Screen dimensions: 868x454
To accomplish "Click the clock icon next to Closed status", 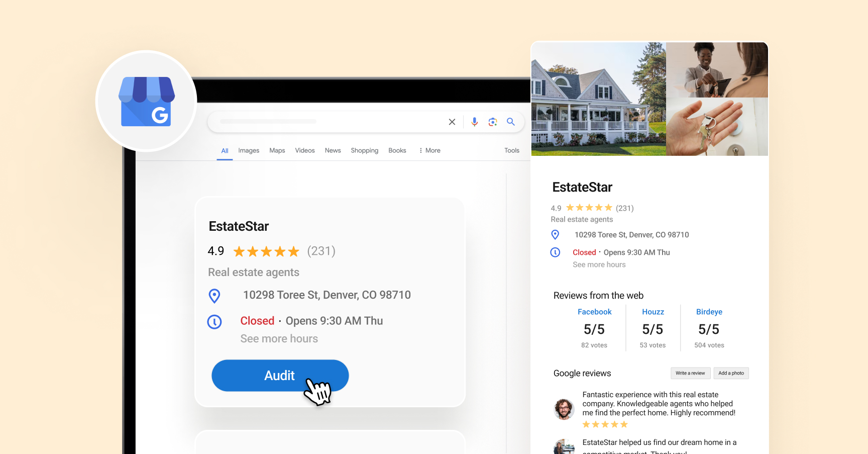I will point(214,322).
